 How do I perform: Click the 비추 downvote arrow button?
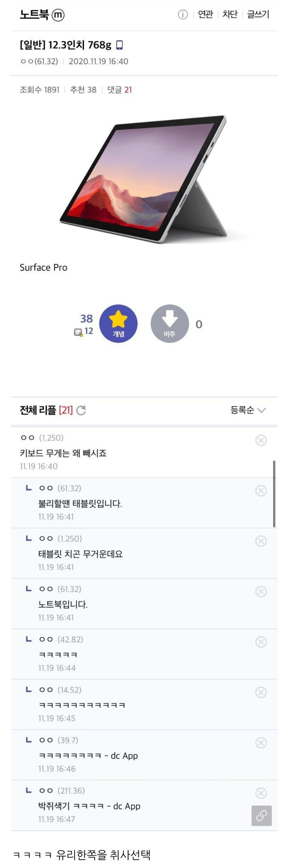(169, 323)
